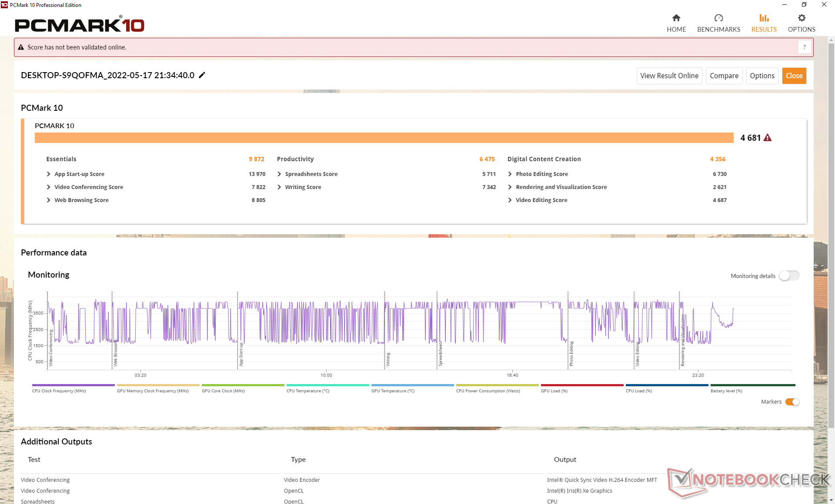Turn off the Markers toggle

(x=792, y=402)
